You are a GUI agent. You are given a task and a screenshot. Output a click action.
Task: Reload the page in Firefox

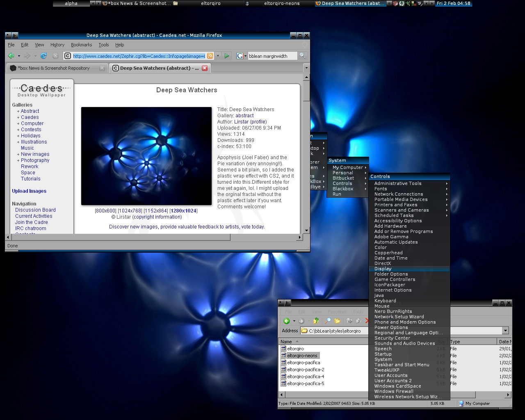(43, 56)
